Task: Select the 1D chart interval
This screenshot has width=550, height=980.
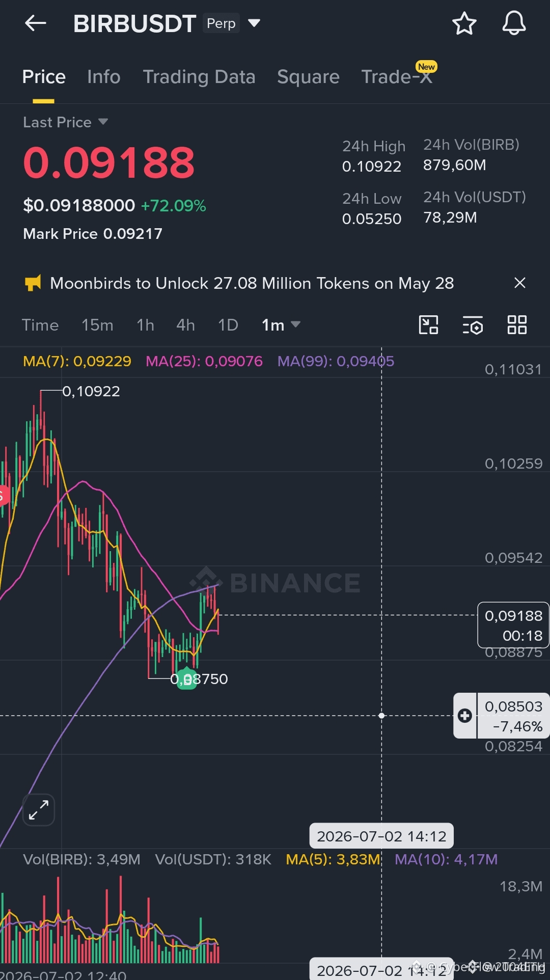Action: pos(228,325)
